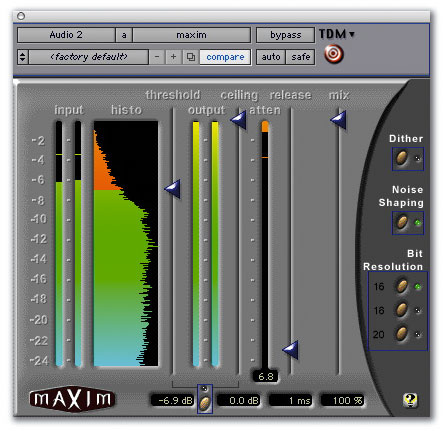
Task: Toggle the Noise Shaping button
Action: [402, 222]
